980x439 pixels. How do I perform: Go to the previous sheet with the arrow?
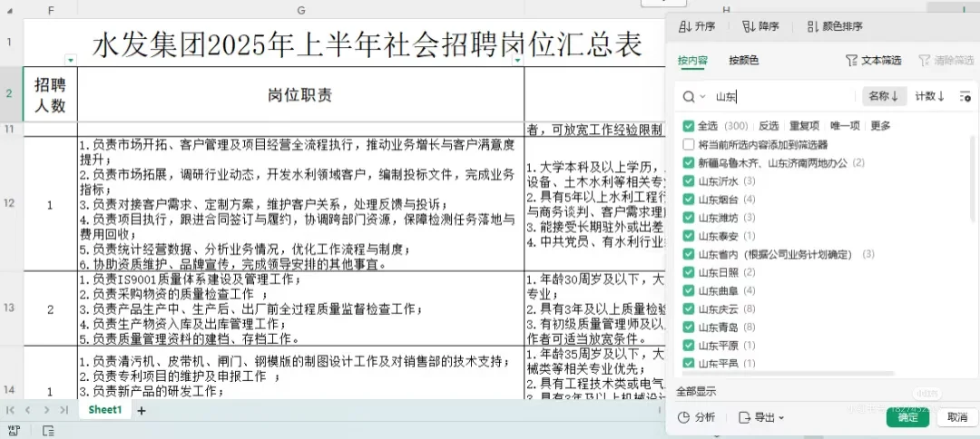tap(27, 410)
